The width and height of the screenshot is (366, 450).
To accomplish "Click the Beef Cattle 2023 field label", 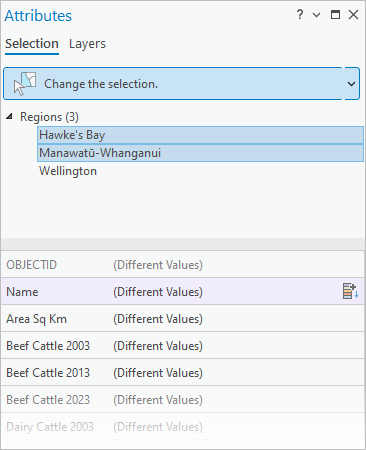I will [48, 400].
